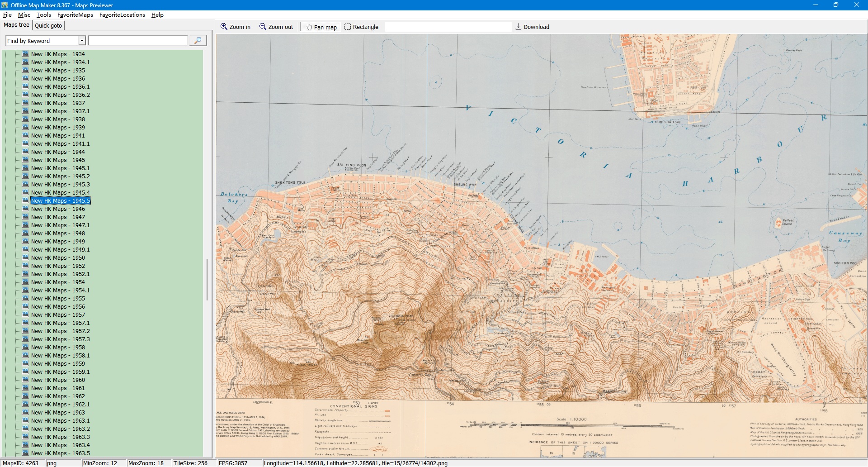Click the keyword search magnifier button
Image resolution: width=868 pixels, height=467 pixels.
[x=198, y=41]
